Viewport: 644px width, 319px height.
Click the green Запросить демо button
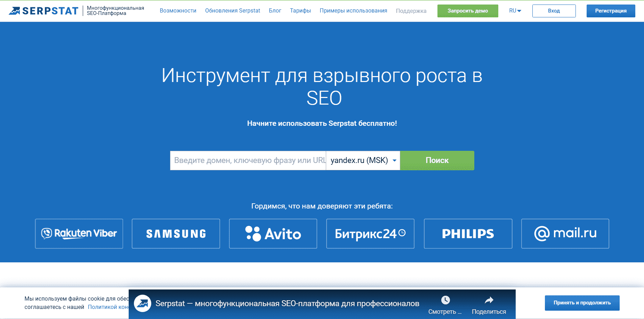click(468, 11)
